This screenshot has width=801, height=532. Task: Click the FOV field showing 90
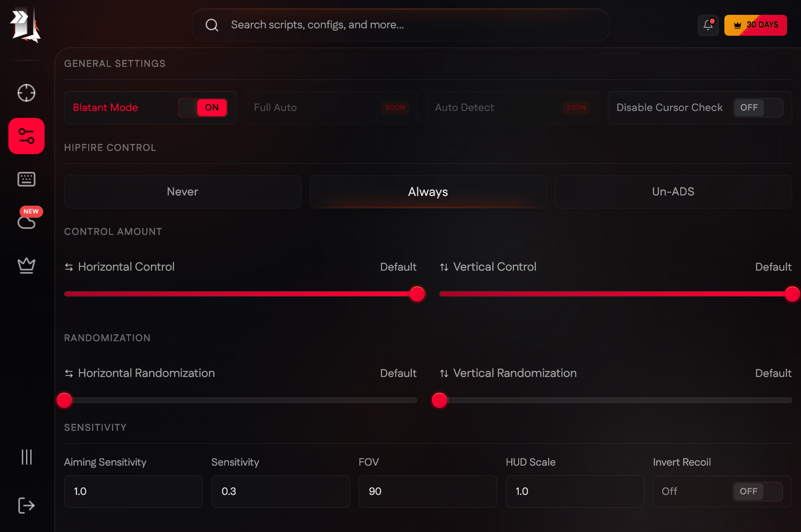(428, 492)
